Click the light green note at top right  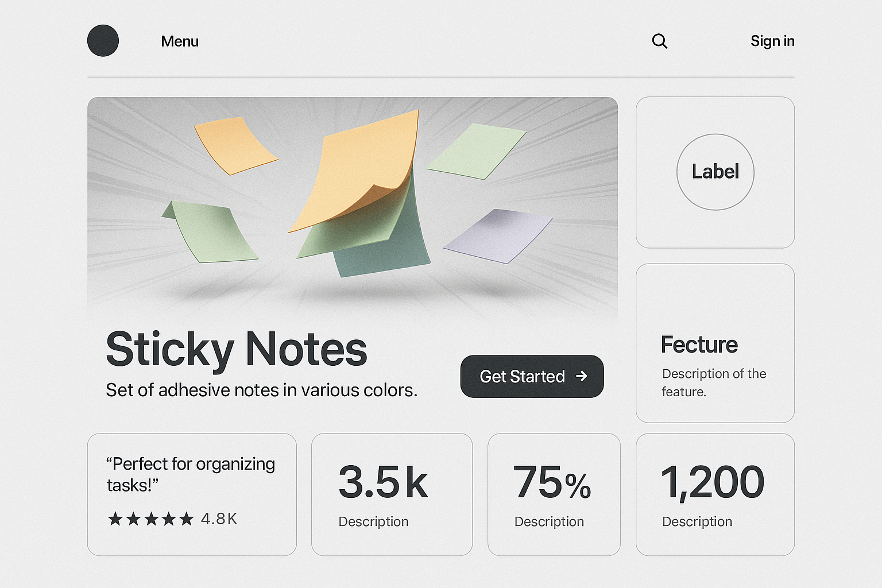click(x=476, y=150)
